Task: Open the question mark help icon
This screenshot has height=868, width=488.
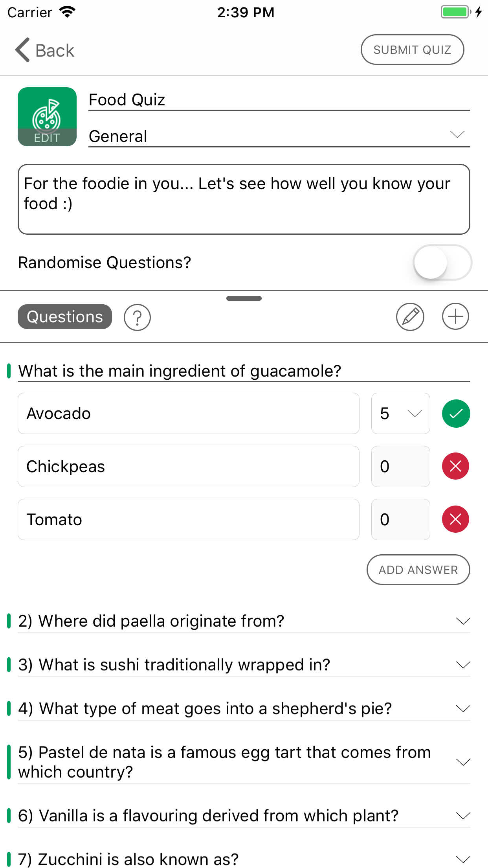Action: [x=137, y=317]
